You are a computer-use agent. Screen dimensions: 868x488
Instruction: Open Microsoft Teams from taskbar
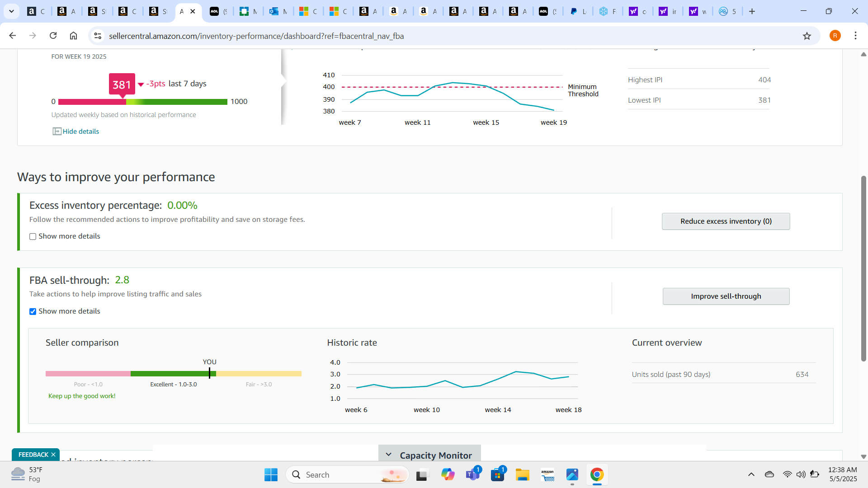(x=472, y=474)
